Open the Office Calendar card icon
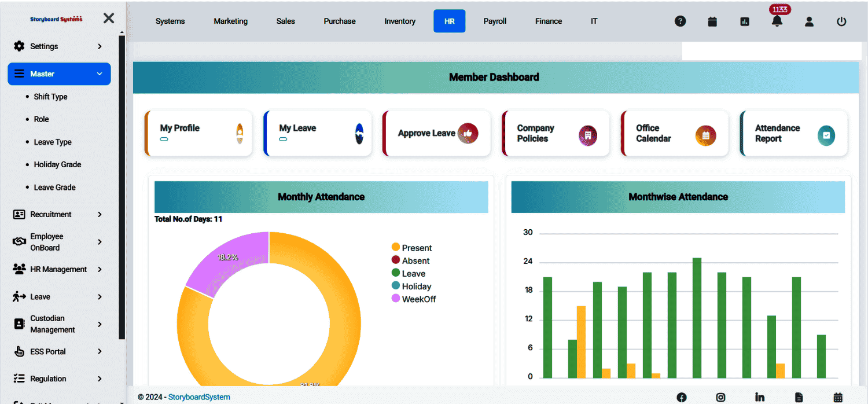 707,133
